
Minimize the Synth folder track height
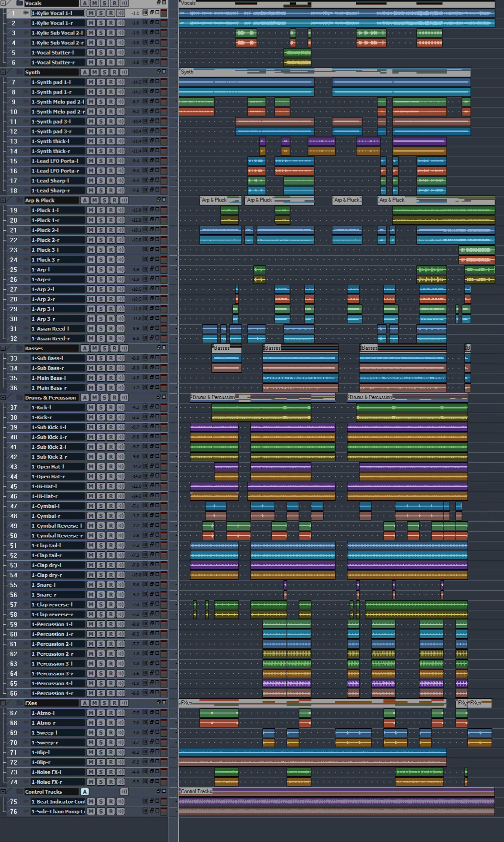pos(158,71)
